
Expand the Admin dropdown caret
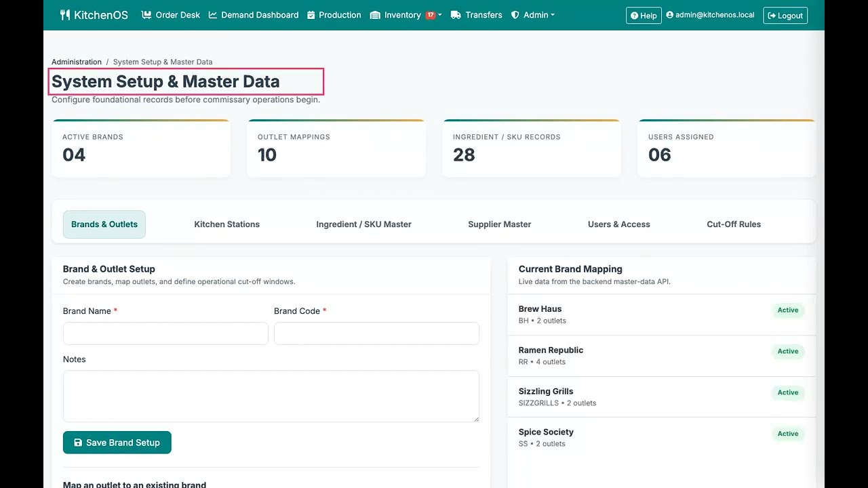(x=553, y=16)
